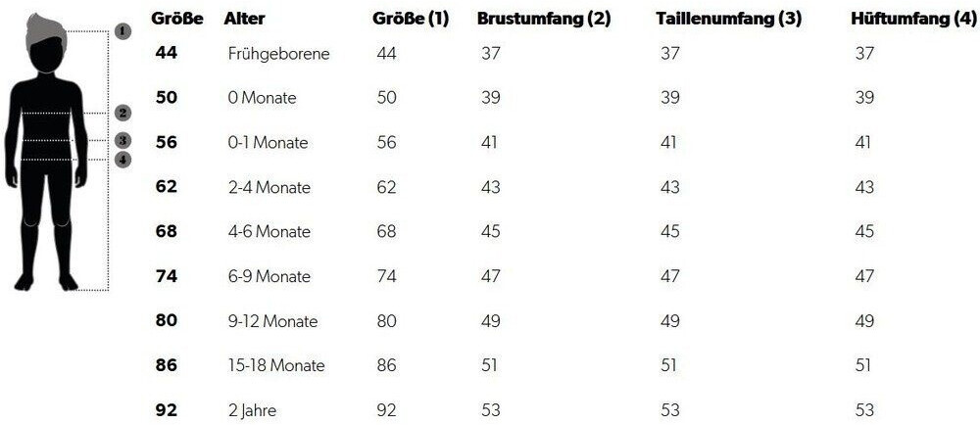Viewport: 980px width, 425px height.
Task: Select the 9-12 Monate age label
Action: pos(273,321)
